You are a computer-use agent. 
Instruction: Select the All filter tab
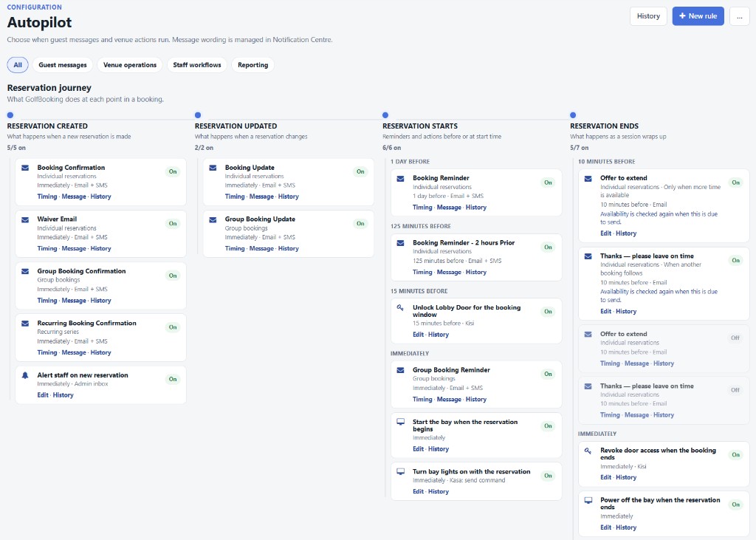tap(18, 65)
